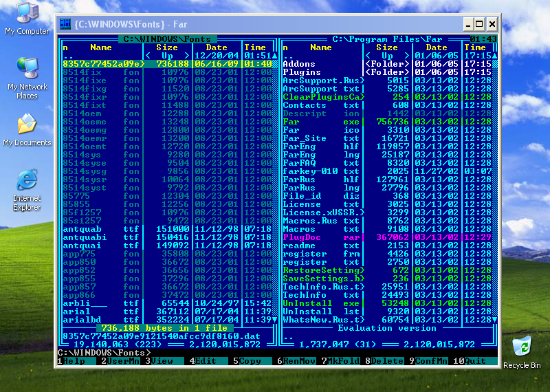Select ArcSupport txt file in right panel
The width and height of the screenshot is (550, 392).
click(x=387, y=89)
